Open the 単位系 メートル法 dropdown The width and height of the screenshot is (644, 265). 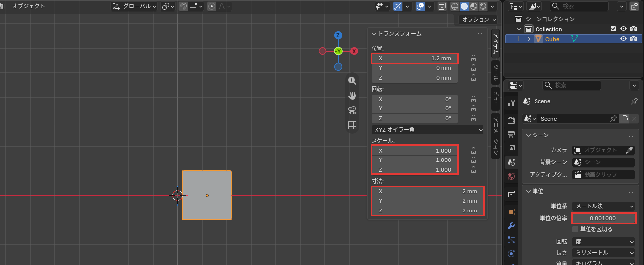pos(603,206)
